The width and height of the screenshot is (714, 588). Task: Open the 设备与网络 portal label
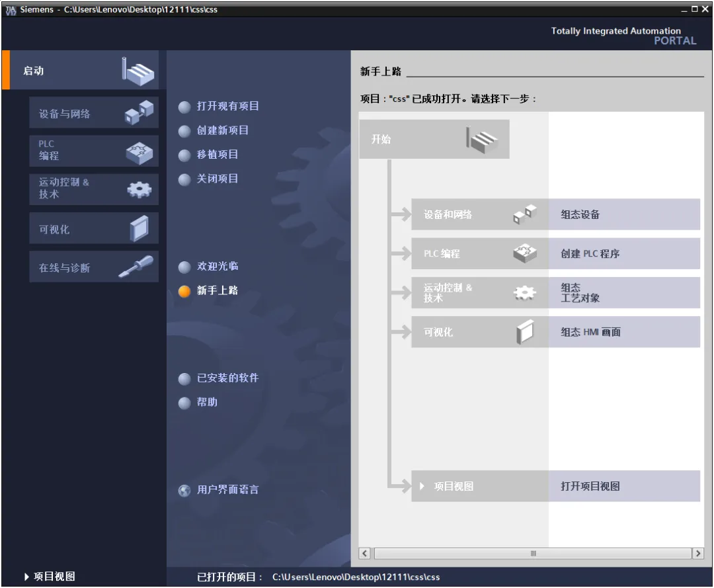(x=65, y=114)
